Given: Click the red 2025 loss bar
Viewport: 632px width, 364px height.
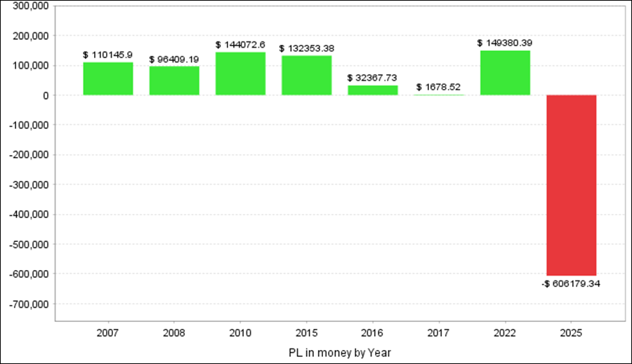Looking at the screenshot, I should tap(572, 185).
